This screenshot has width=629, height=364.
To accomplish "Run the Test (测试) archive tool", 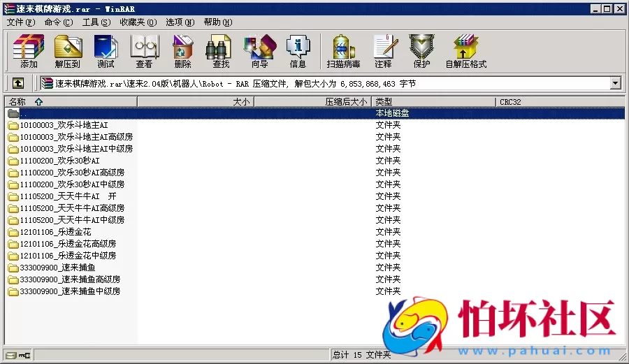I will 106,51.
